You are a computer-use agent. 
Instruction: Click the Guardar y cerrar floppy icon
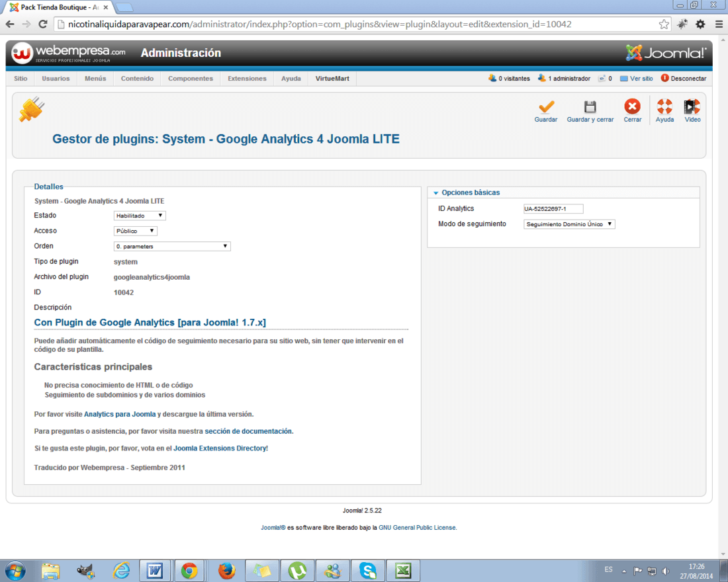pyautogui.click(x=590, y=106)
